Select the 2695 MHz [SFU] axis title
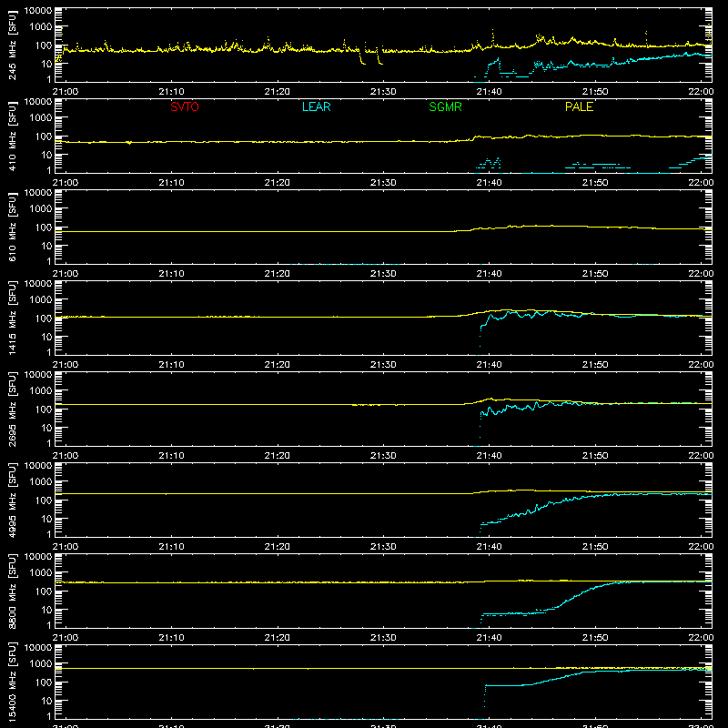Screen dimensions: 728x728 (x=13, y=409)
